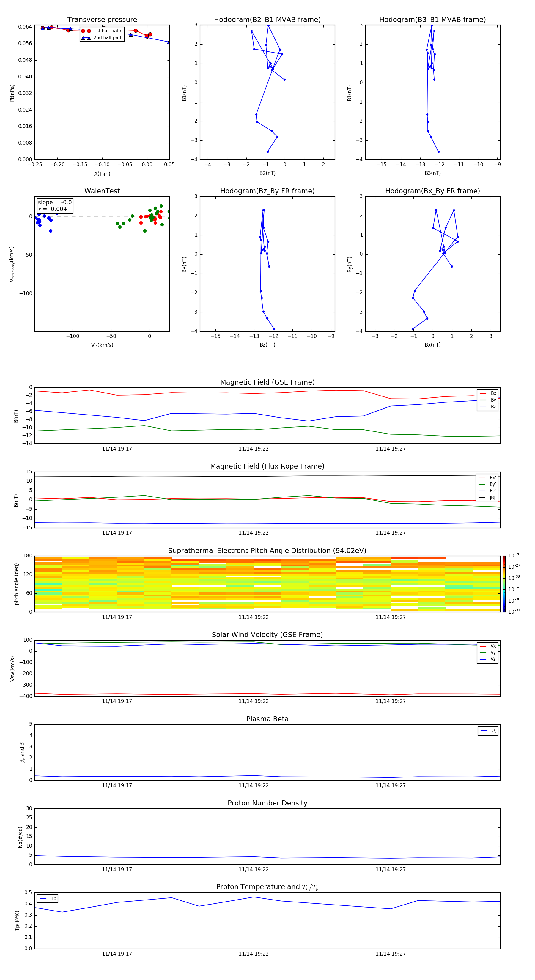Click the colorbar's bottom tick label 10^-31
Viewport: 535px width, 980px height.
tap(514, 611)
